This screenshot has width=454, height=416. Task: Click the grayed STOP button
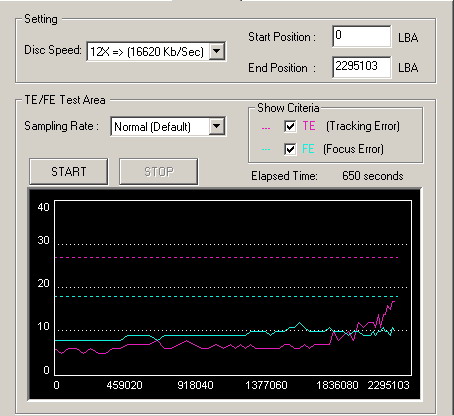tap(159, 172)
